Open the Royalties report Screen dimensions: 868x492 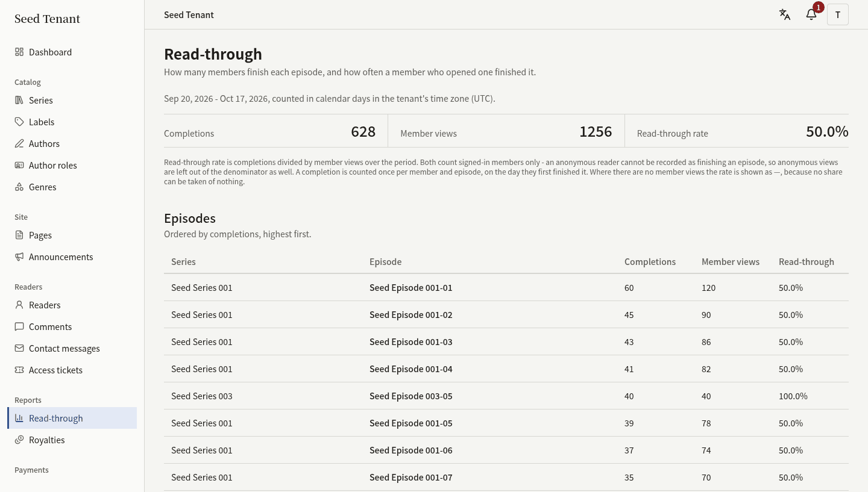(72, 440)
